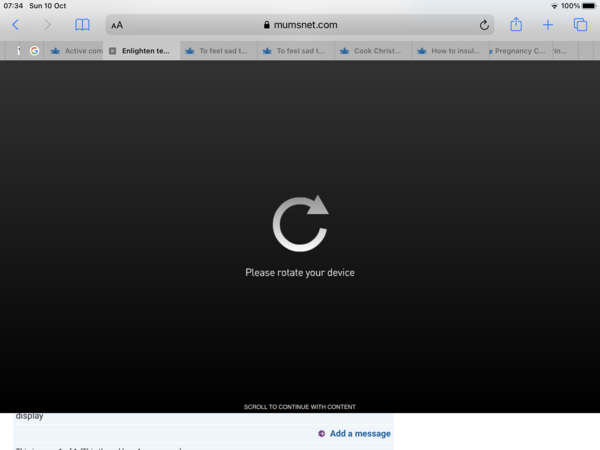This screenshot has height=450, width=600.
Task: Tap the purple arrow icon beside Add a message
Action: [x=321, y=434]
